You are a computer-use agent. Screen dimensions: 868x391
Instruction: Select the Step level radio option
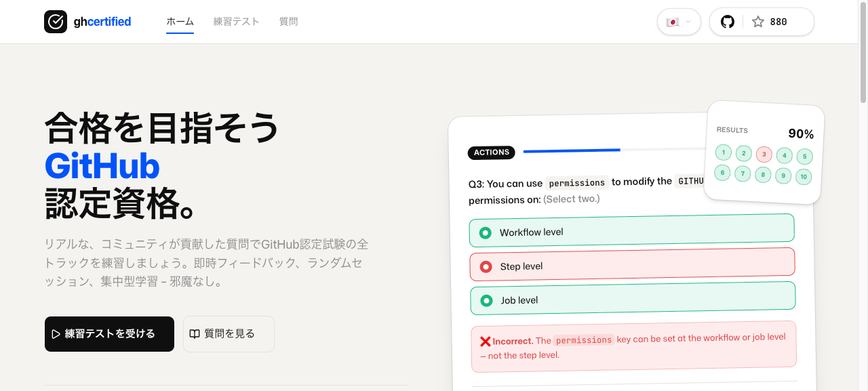pyautogui.click(x=486, y=266)
